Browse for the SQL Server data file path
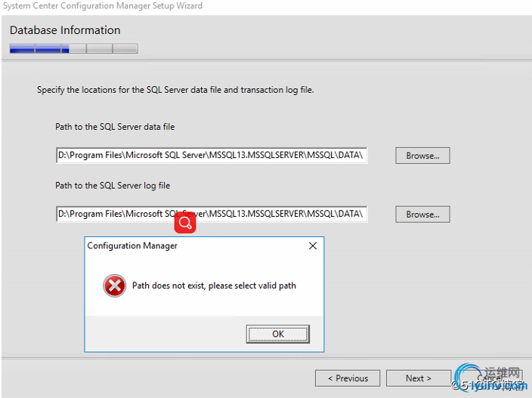This screenshot has width=532, height=398. (422, 156)
